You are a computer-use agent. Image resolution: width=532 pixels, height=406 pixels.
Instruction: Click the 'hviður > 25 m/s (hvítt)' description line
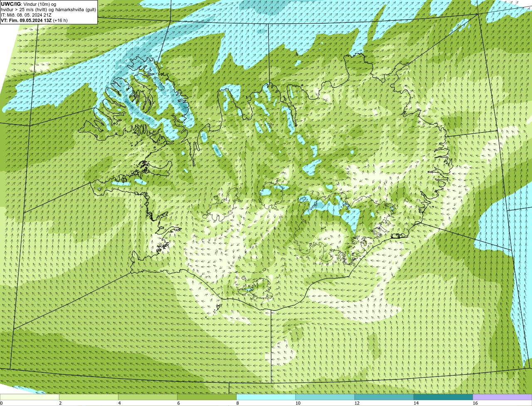[x=48, y=10]
